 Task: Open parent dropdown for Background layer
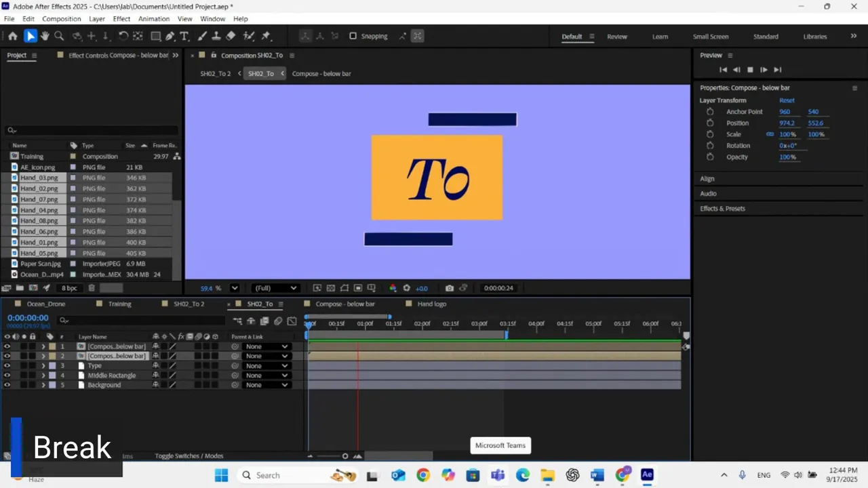tap(267, 385)
